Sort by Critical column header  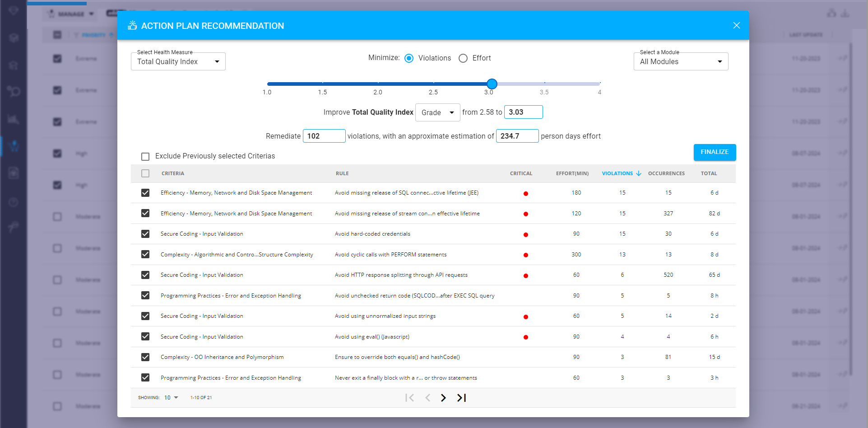coord(521,173)
